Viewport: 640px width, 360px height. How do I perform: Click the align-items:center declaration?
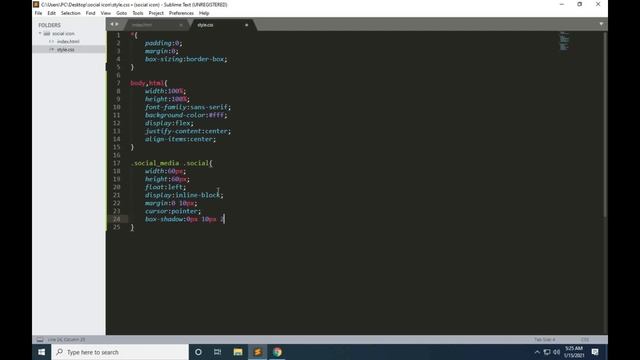[180, 139]
